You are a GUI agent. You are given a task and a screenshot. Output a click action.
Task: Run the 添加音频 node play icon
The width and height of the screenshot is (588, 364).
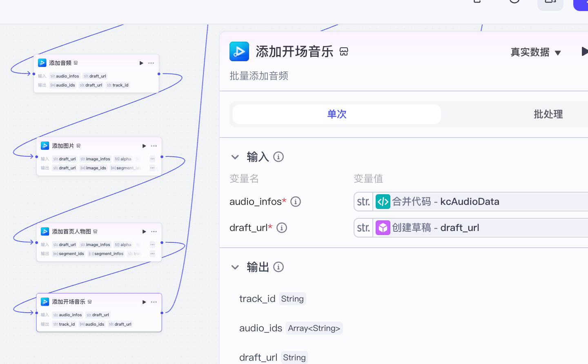coord(141,63)
